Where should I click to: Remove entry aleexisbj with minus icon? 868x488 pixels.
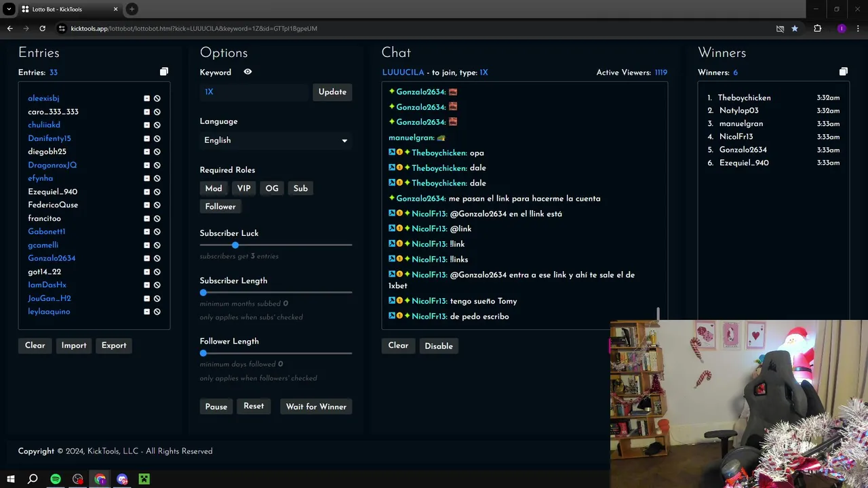click(146, 98)
